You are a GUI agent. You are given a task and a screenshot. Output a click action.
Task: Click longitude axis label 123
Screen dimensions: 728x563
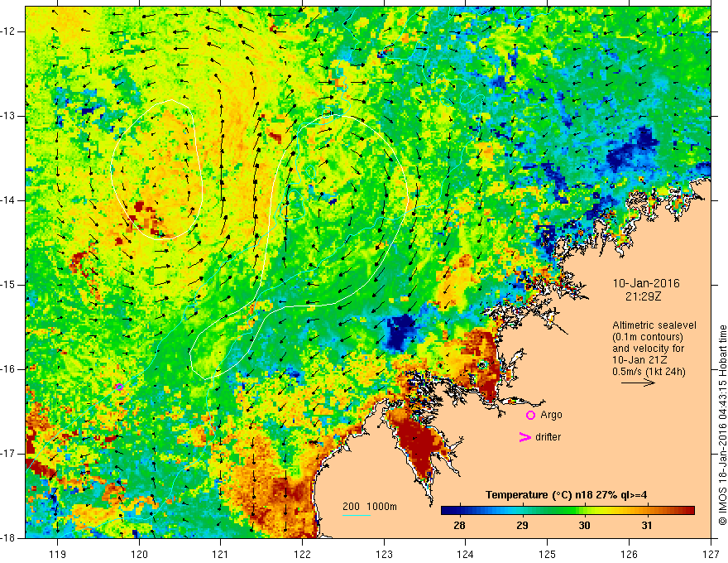(x=384, y=554)
